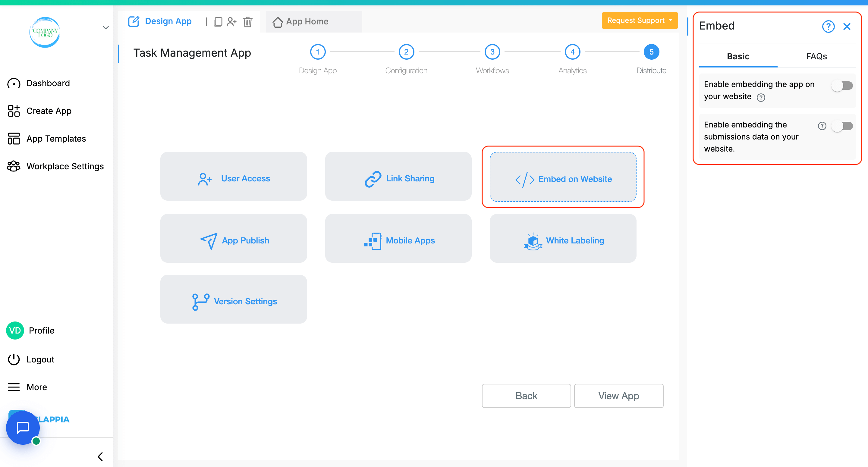Select step 5 Distribute
Image resolution: width=868 pixels, height=467 pixels.
click(651, 52)
